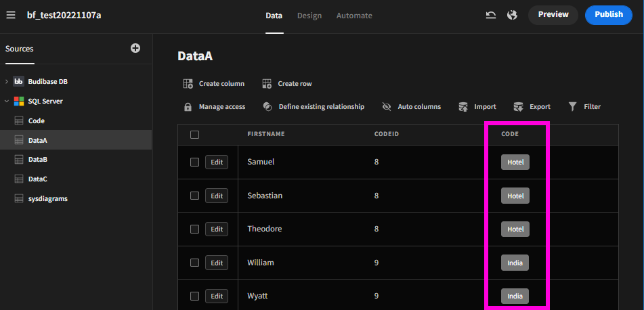Click the app name bf_test20221107a
The height and width of the screenshot is (310, 644).
coord(64,16)
